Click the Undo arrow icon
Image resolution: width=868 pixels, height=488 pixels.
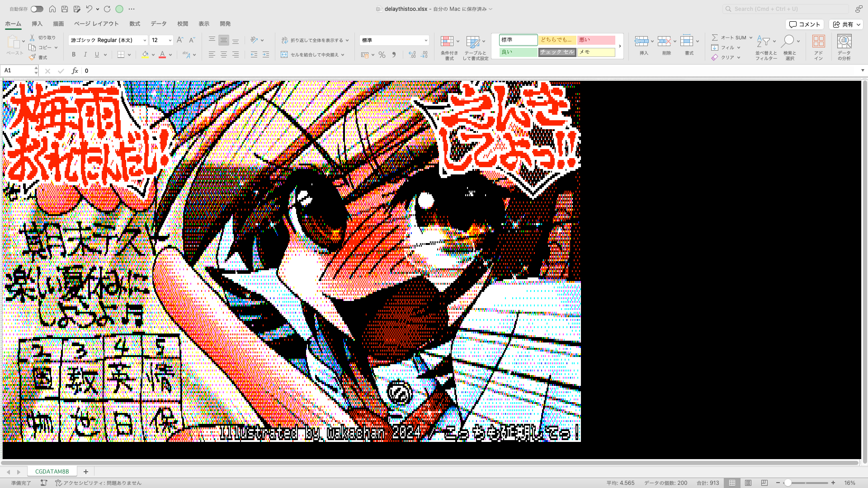pyautogui.click(x=89, y=9)
